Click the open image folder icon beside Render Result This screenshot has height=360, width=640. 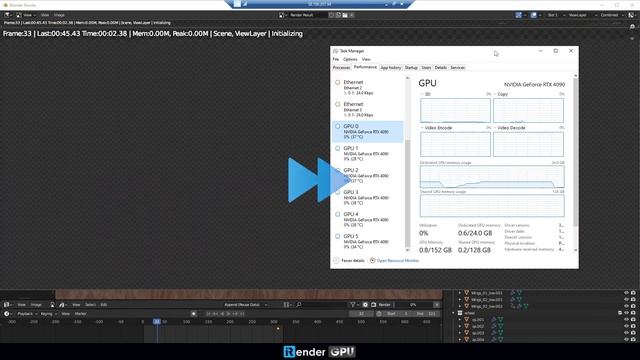click(345, 15)
